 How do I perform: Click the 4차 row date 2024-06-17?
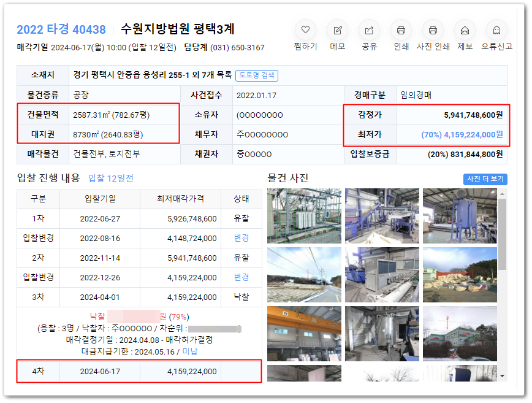[x=100, y=372]
